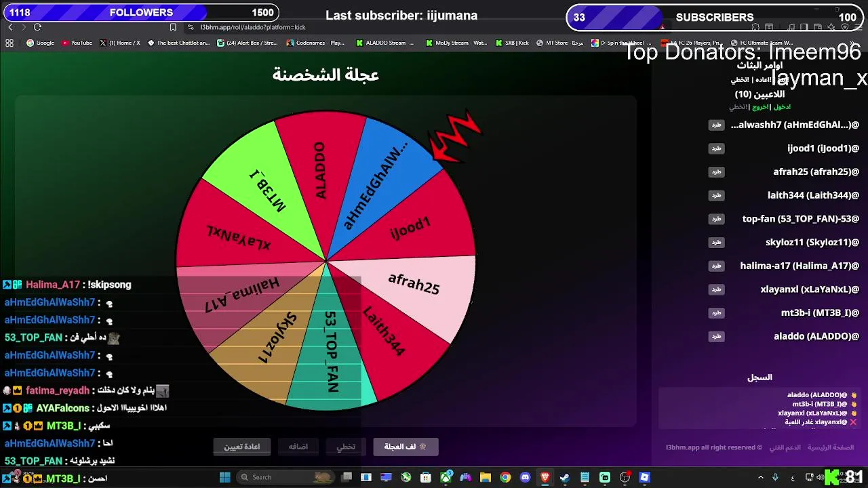Open the Alert Box / Streamlabs bookmark

(x=248, y=43)
